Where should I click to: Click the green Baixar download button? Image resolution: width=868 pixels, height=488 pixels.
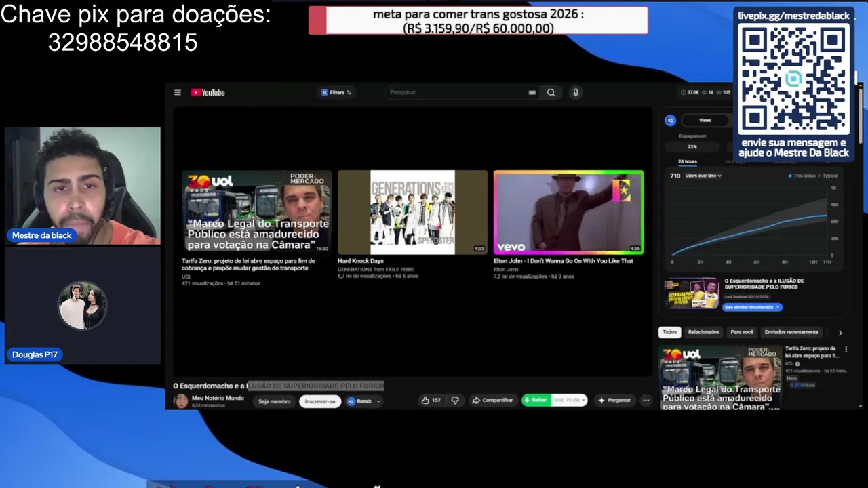[536, 400]
